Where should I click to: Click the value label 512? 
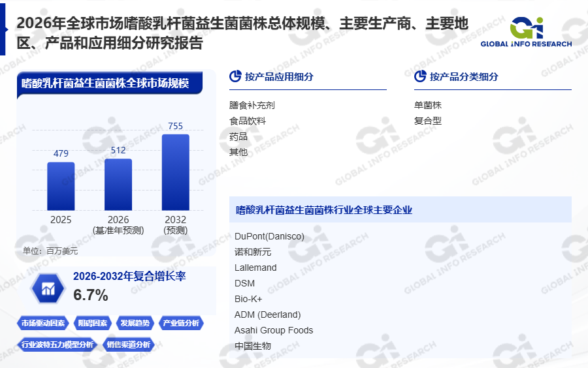tap(118, 150)
